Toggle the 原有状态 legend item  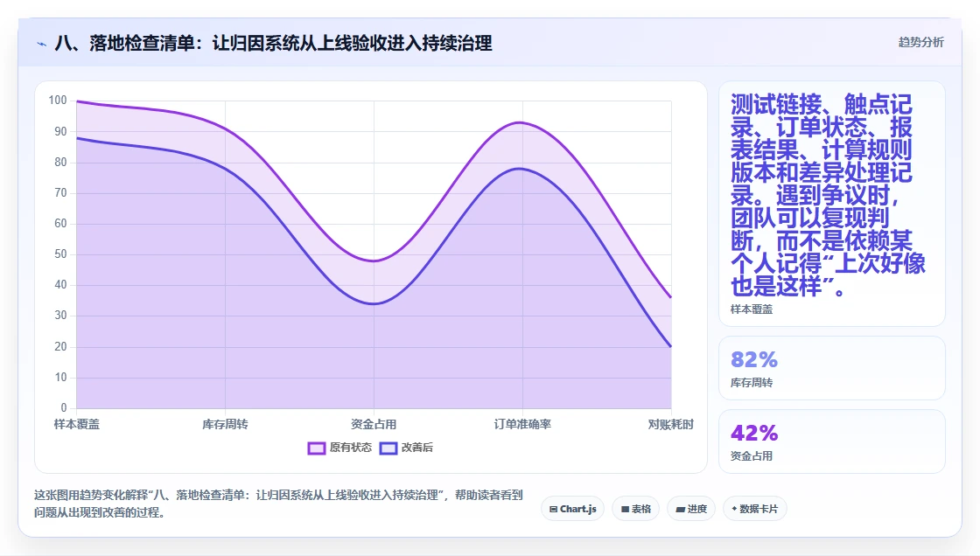coord(340,448)
